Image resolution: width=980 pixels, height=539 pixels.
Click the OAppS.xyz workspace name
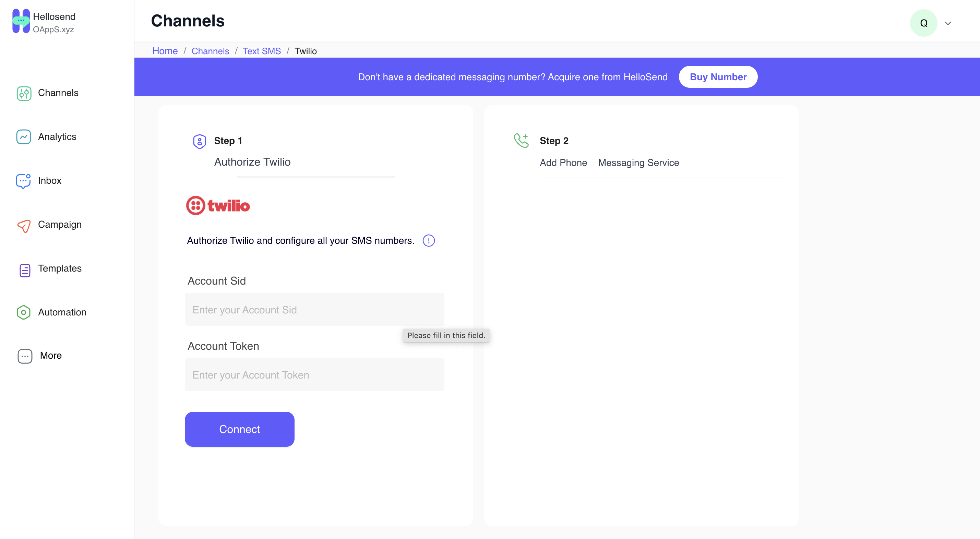pos(53,29)
